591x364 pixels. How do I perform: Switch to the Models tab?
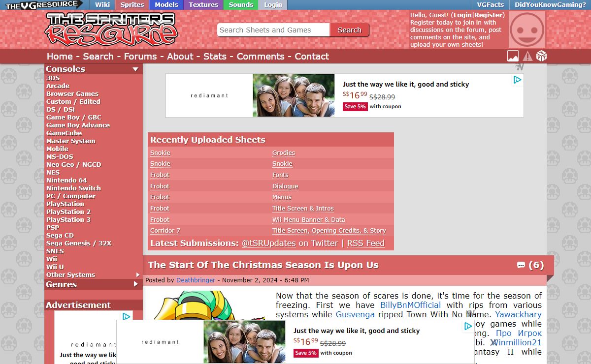click(x=166, y=5)
